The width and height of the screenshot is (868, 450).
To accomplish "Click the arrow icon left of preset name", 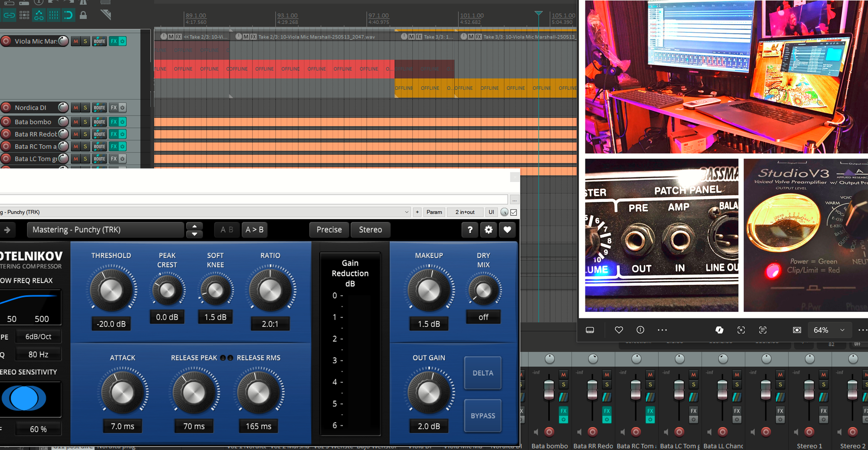I will pos(7,230).
